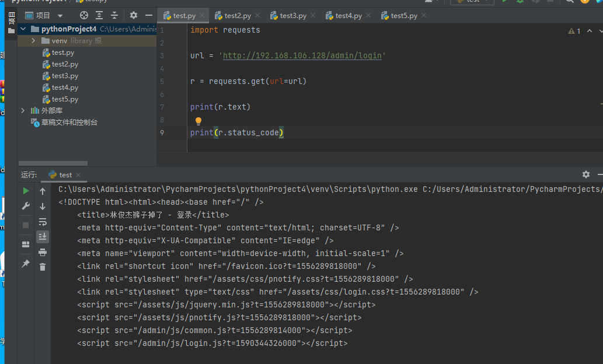The width and height of the screenshot is (603, 364).
Task: Place cursor on 'import requests' line
Action: coord(225,30)
